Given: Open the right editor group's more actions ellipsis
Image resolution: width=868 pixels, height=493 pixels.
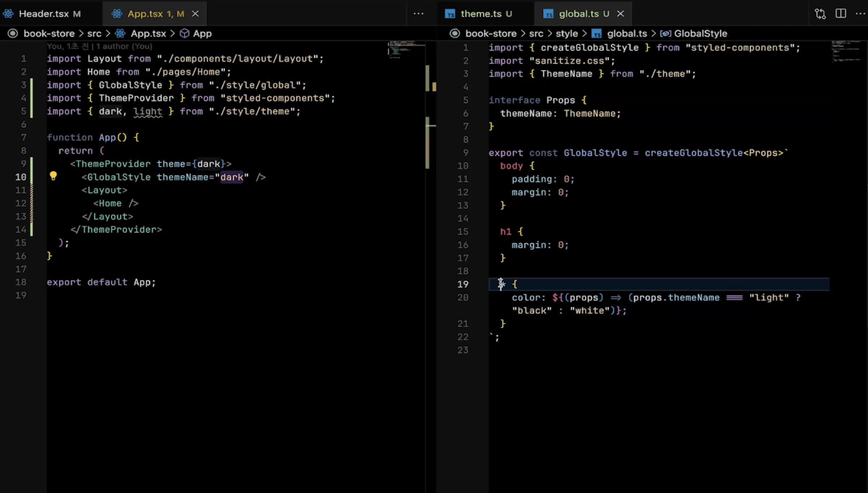Looking at the screenshot, I should 860,14.
